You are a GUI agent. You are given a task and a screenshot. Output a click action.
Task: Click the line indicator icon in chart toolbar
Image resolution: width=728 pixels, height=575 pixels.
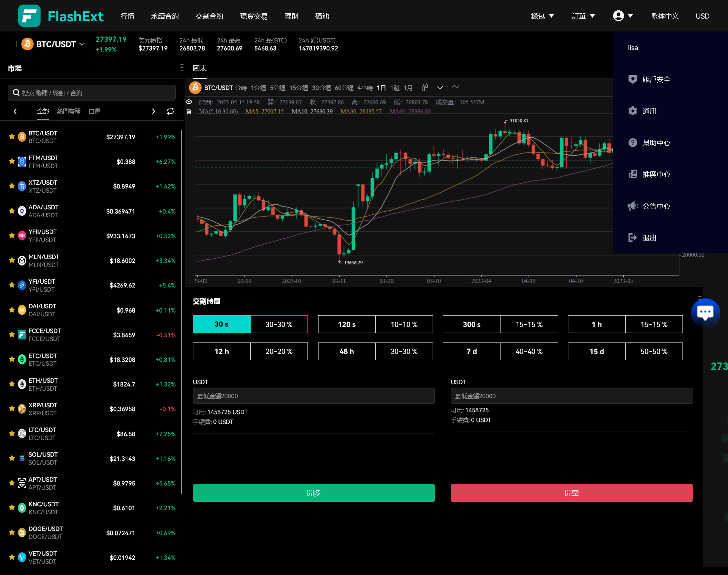pos(455,87)
